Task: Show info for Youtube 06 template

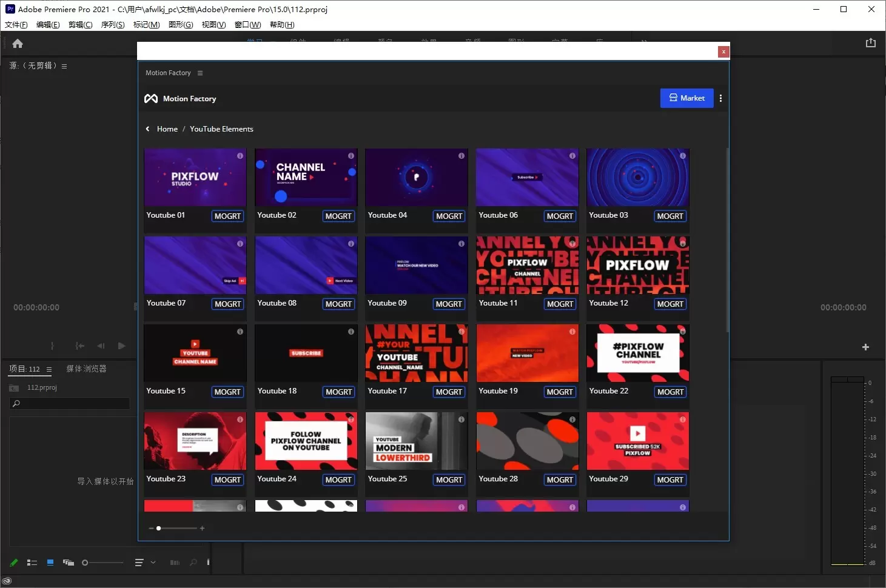Action: point(572,156)
